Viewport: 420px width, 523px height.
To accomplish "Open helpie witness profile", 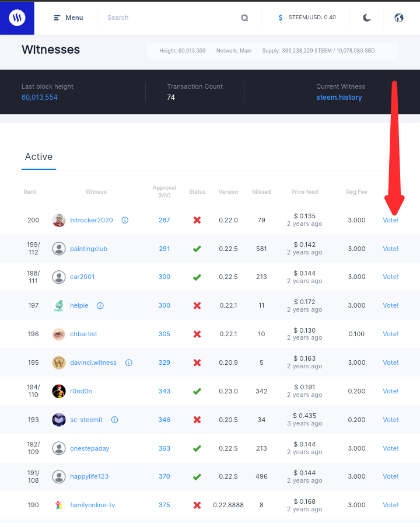I will click(x=79, y=305).
